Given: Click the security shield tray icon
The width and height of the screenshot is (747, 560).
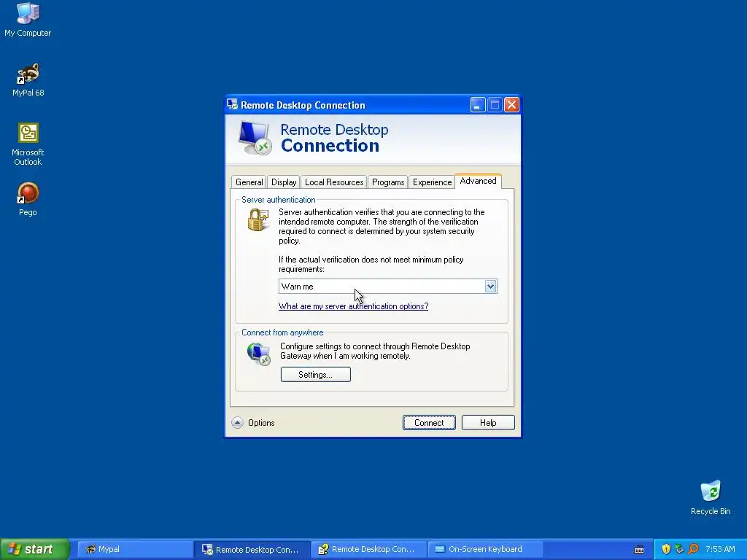Looking at the screenshot, I should coord(666,549).
